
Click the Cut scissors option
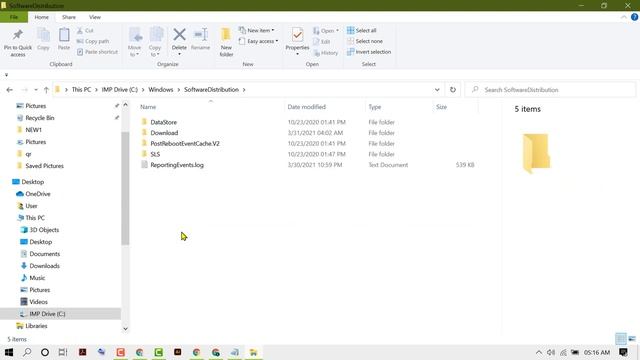pos(85,31)
